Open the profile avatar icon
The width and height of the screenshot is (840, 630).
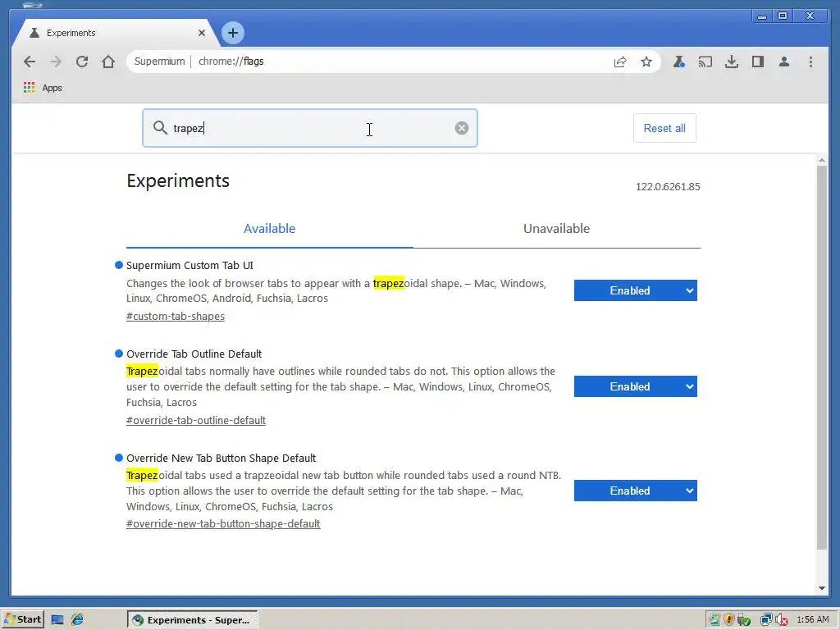pyautogui.click(x=783, y=62)
